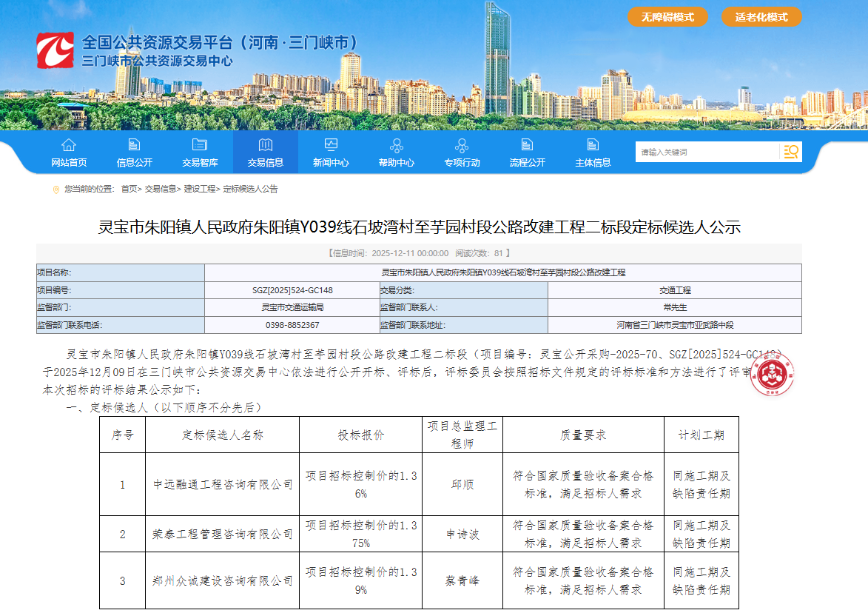
Task: Click 定标候选人公告 breadcrumb link
Action: coord(250,190)
